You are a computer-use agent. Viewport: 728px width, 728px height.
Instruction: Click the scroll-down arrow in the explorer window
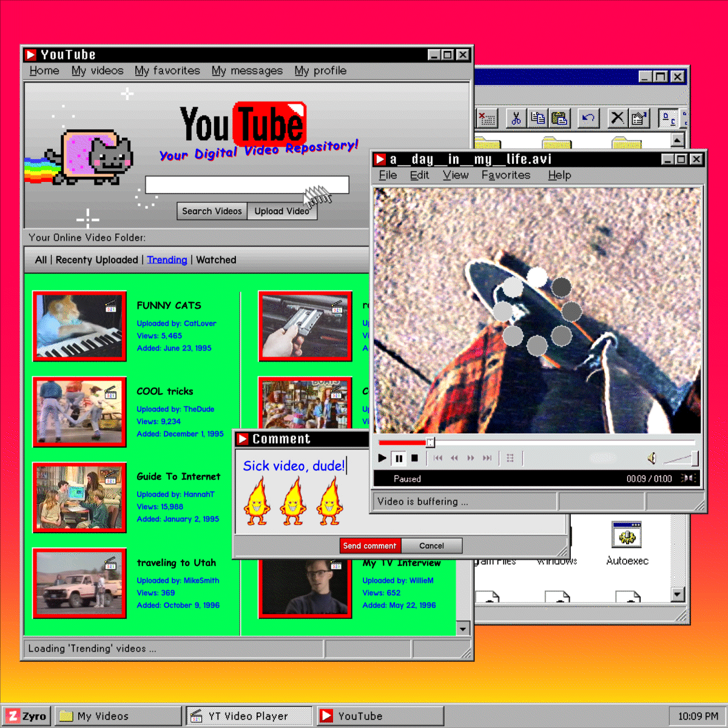click(x=678, y=594)
